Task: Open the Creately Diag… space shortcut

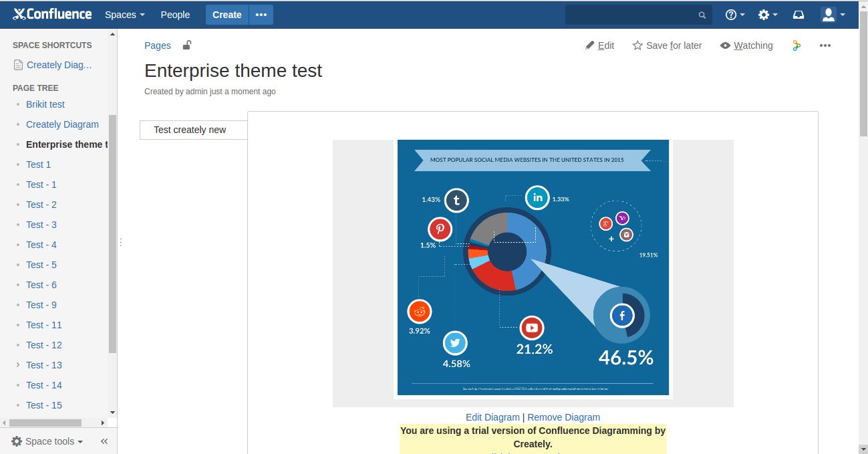Action: click(x=53, y=65)
